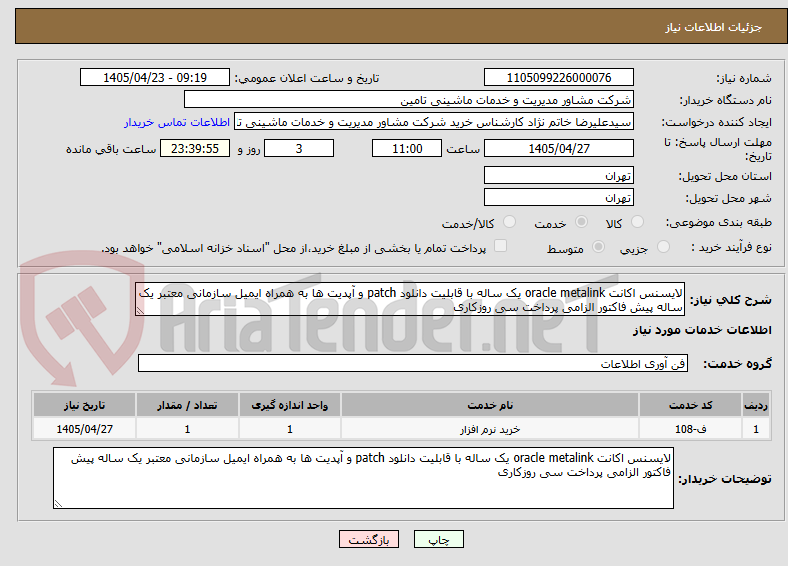Click the شماره نیاز field 1105099226000076
This screenshot has width=788, height=566.
(x=558, y=77)
